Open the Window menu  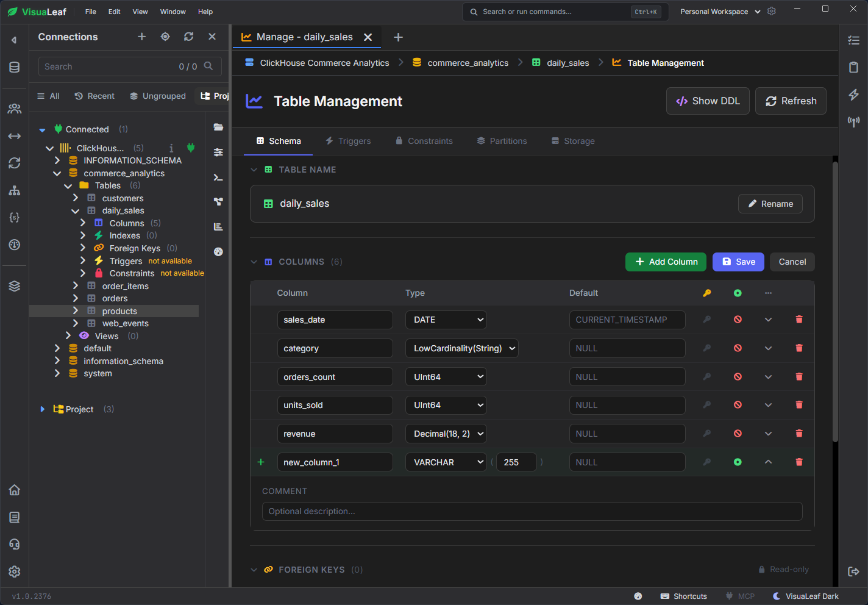click(173, 12)
